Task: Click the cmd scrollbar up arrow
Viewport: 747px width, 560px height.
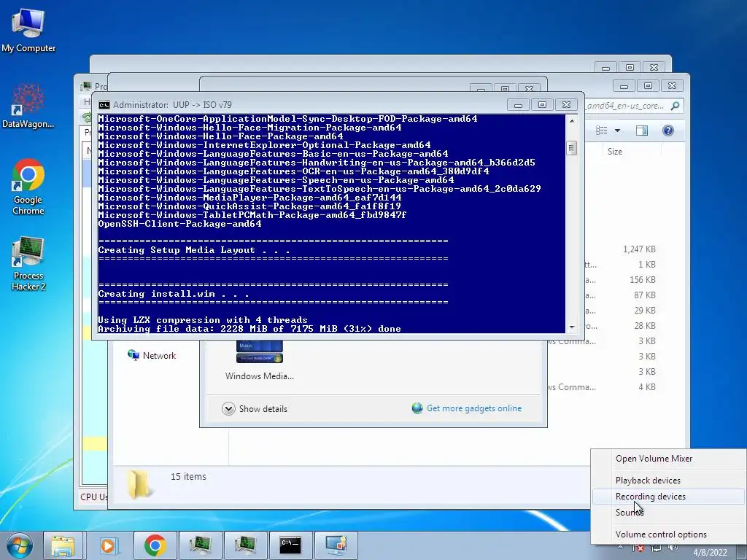Action: [x=572, y=120]
